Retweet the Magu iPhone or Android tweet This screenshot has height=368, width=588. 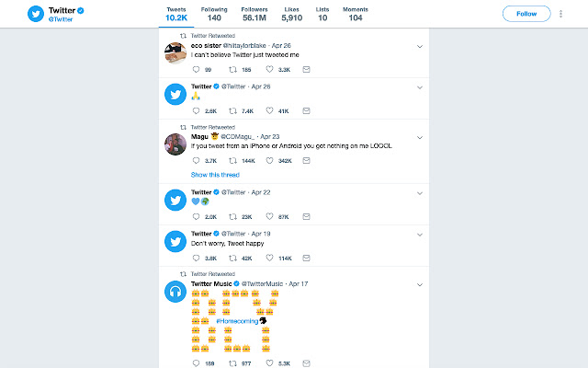[x=232, y=161]
